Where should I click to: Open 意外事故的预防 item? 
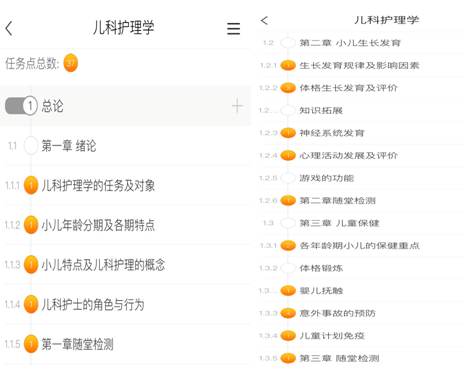[337, 313]
